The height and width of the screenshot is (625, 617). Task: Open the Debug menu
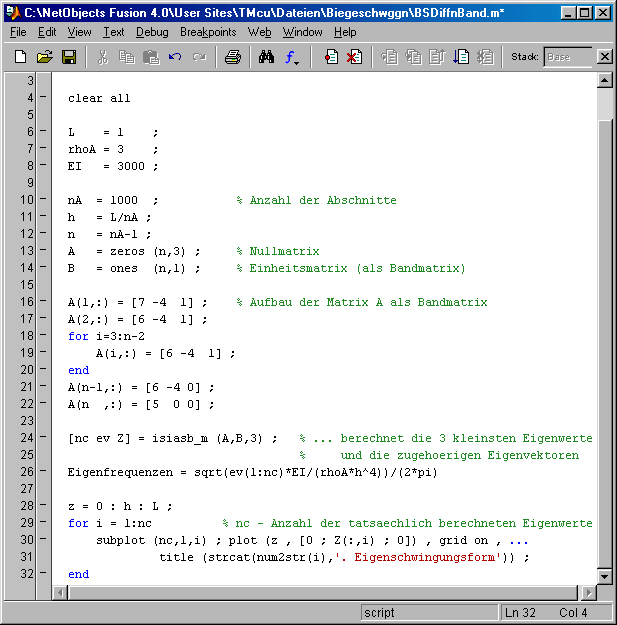[x=152, y=32]
